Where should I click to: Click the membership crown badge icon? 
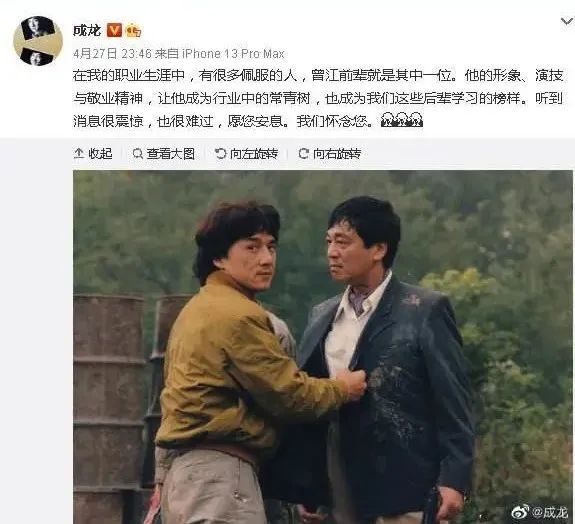[x=133, y=30]
